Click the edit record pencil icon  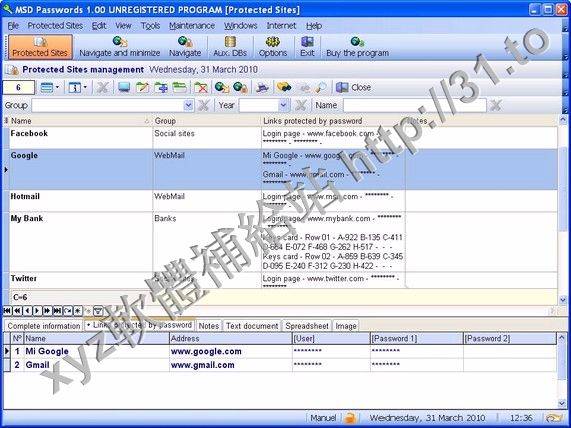tap(142, 87)
